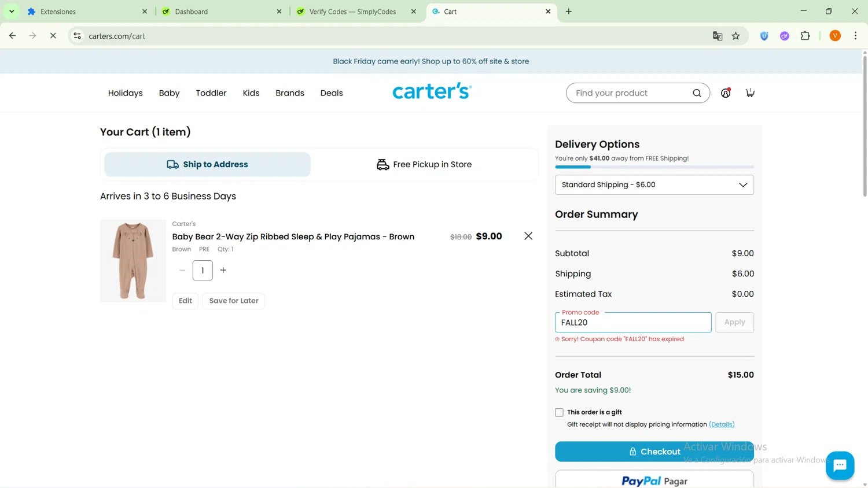Expand Standard Shipping dropdown
The width and height of the screenshot is (868, 488).
654,185
